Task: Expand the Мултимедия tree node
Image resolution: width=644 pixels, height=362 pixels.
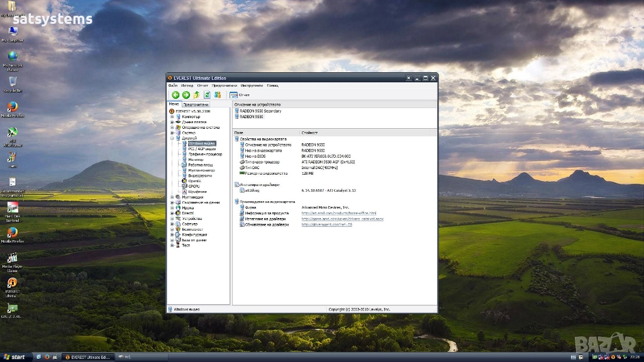Action: click(172, 197)
